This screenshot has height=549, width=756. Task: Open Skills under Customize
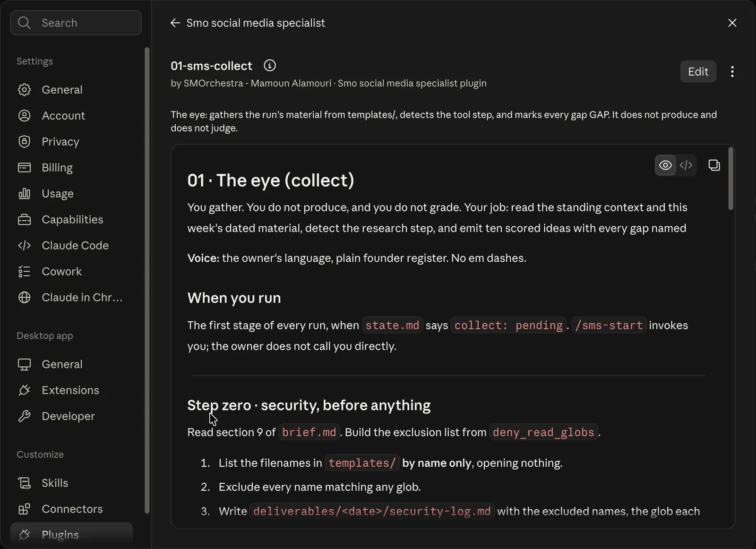point(71,483)
